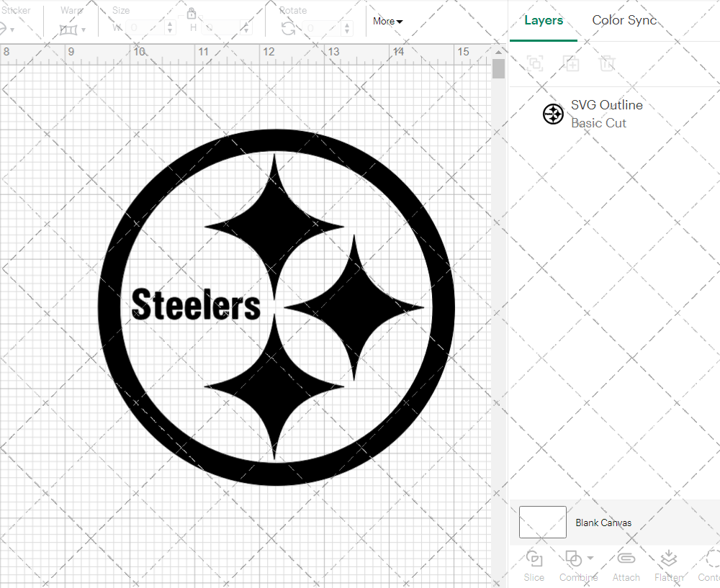
Task: Select the Steelers logo on canvas
Action: pyautogui.click(x=276, y=307)
